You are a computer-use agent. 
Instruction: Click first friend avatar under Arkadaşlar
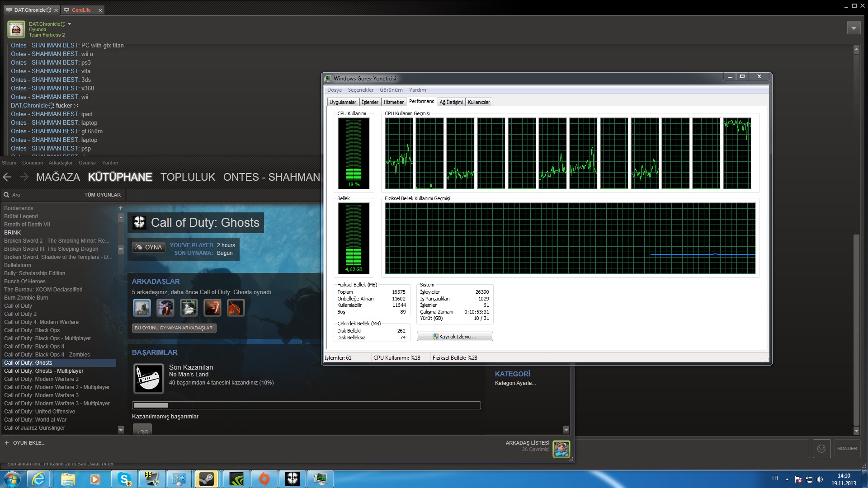142,308
